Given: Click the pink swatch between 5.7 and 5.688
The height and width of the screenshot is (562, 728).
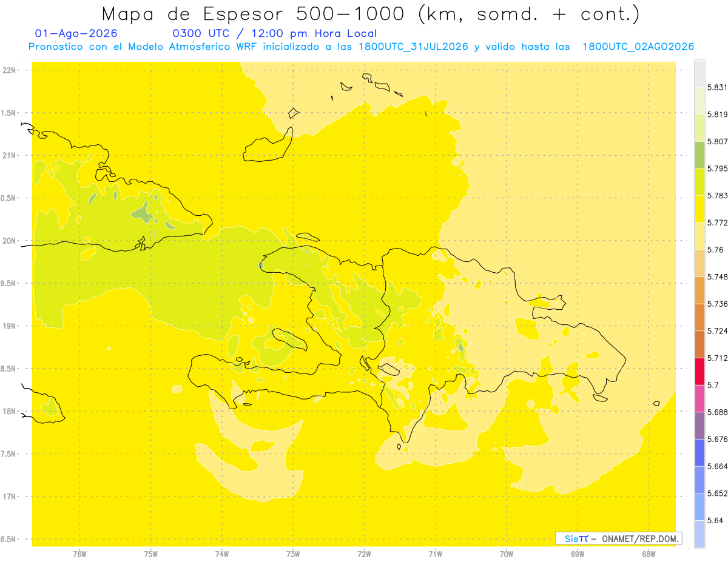Looking at the screenshot, I should [x=699, y=398].
